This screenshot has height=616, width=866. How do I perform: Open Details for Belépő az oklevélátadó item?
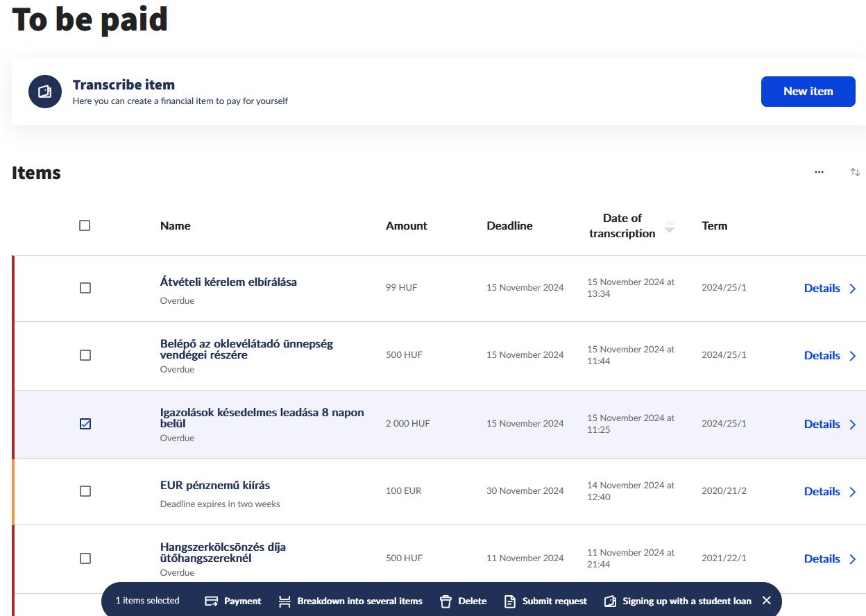point(822,356)
